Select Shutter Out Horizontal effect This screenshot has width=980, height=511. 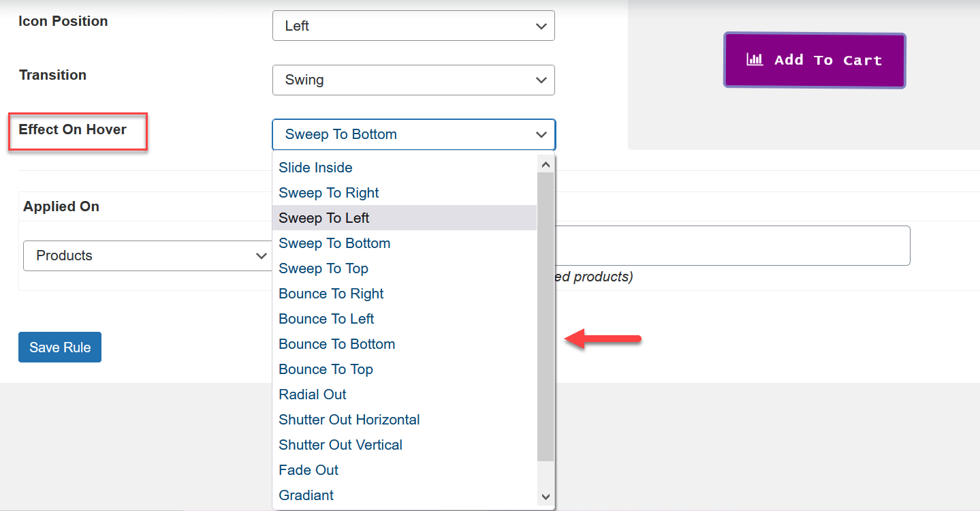click(349, 420)
